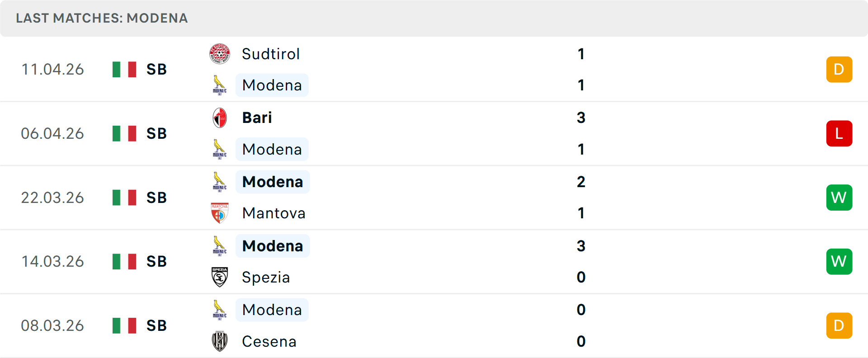The image size is (868, 358).
Task: Toggle the yellow D result badge for Sudtirol match
Action: click(x=839, y=69)
